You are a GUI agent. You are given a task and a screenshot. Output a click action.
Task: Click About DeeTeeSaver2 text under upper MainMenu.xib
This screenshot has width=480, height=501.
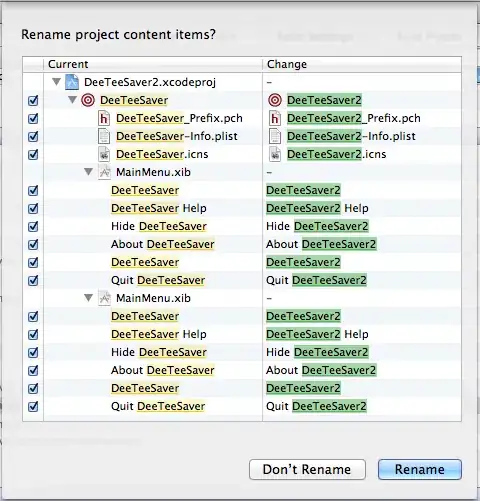(321, 244)
